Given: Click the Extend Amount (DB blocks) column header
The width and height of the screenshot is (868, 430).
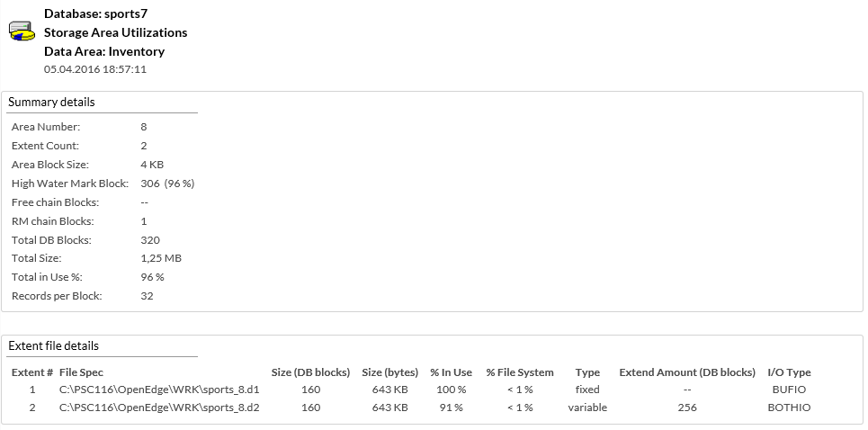Looking at the screenshot, I should pyautogui.click(x=686, y=372).
